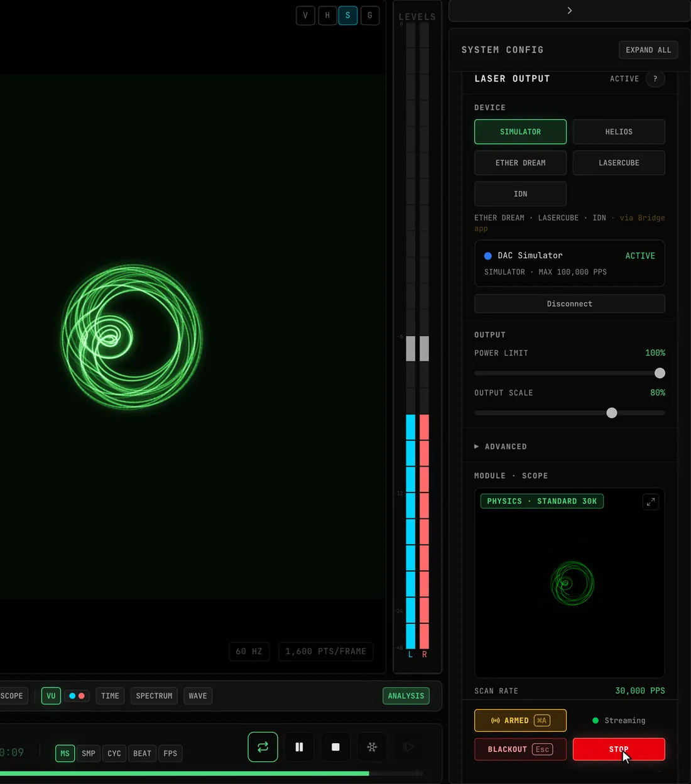This screenshot has height=784, width=691.
Task: Click the Module · Scope heading
Action: point(511,476)
